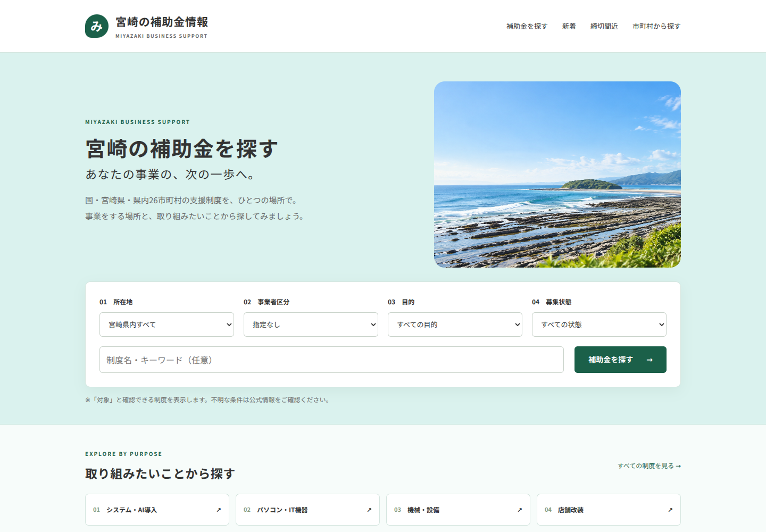This screenshot has width=766, height=532.
Task: Click arrow icon on システム・AI導入 card
Action: pos(219,510)
